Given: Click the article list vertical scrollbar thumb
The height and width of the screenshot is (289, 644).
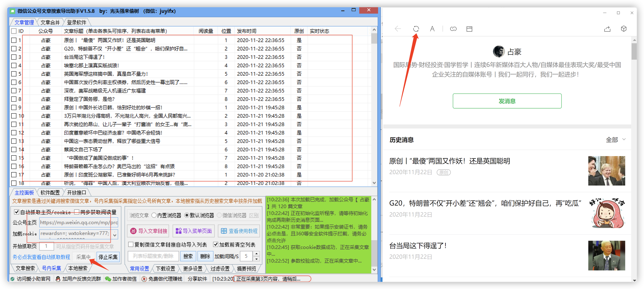Looking at the screenshot, I should click(374, 38).
